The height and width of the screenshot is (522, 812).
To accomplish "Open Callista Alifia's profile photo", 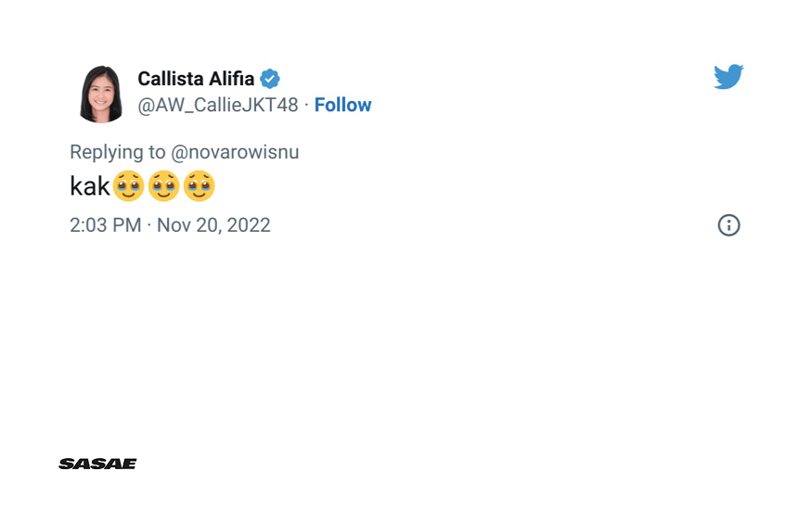I will click(x=101, y=94).
